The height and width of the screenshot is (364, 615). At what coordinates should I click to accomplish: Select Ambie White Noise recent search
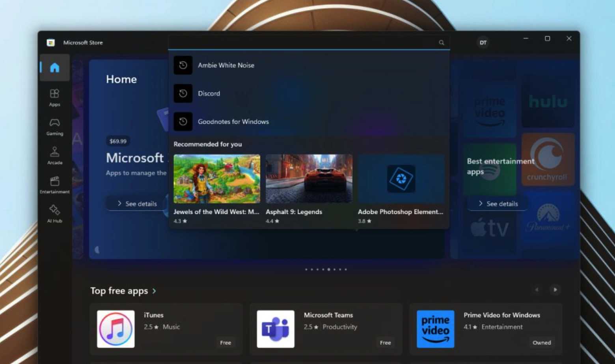point(309,65)
